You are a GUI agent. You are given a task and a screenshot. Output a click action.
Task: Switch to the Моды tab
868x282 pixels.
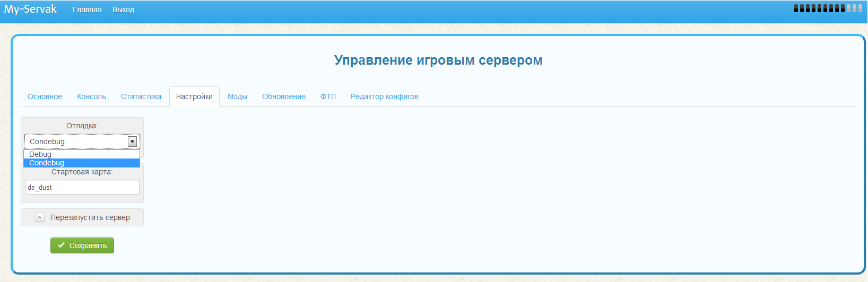[237, 96]
